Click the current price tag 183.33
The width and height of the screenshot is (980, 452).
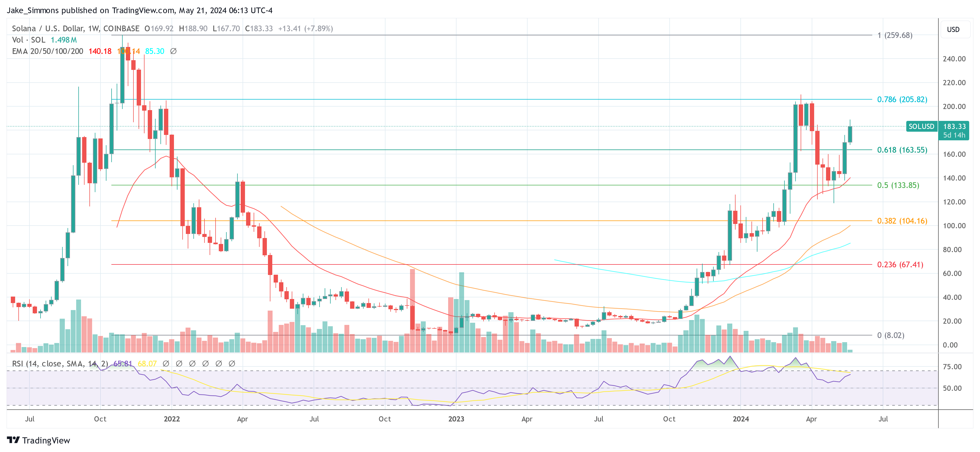pos(954,126)
